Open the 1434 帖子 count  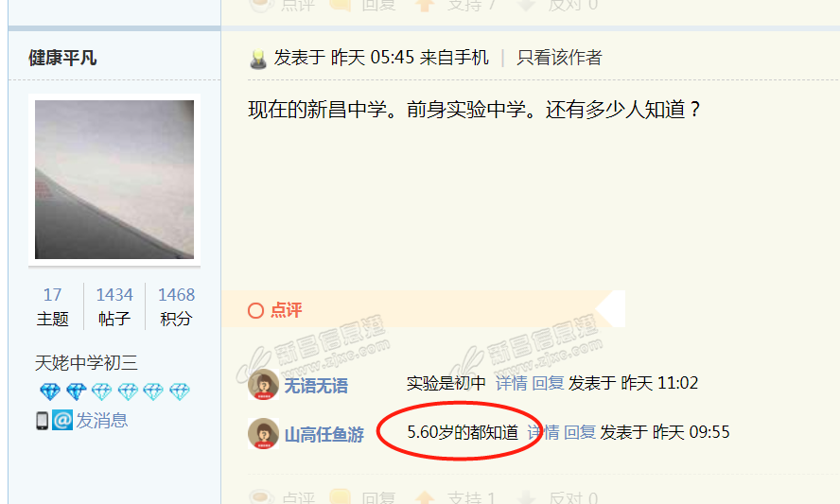[114, 306]
